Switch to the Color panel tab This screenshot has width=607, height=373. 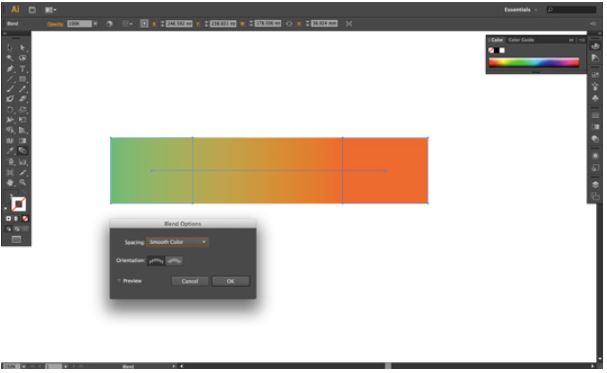[x=497, y=40]
